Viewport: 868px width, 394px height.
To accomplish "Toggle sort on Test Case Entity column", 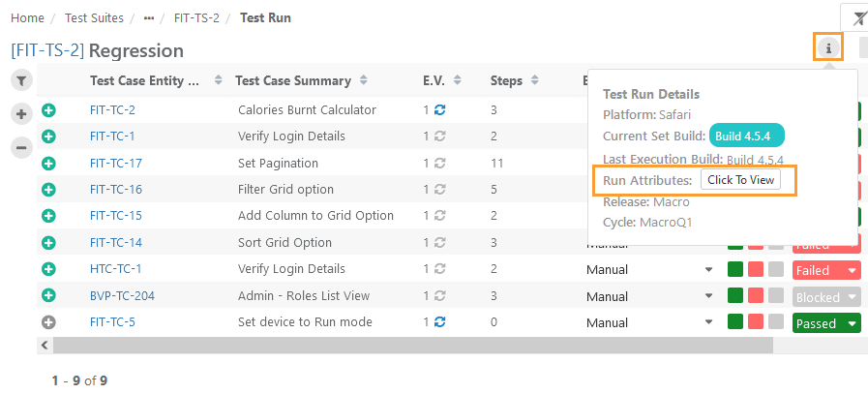I will click(x=218, y=80).
